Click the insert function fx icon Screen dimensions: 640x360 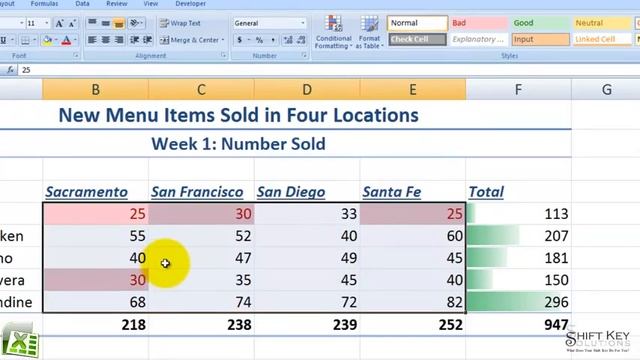point(10,70)
